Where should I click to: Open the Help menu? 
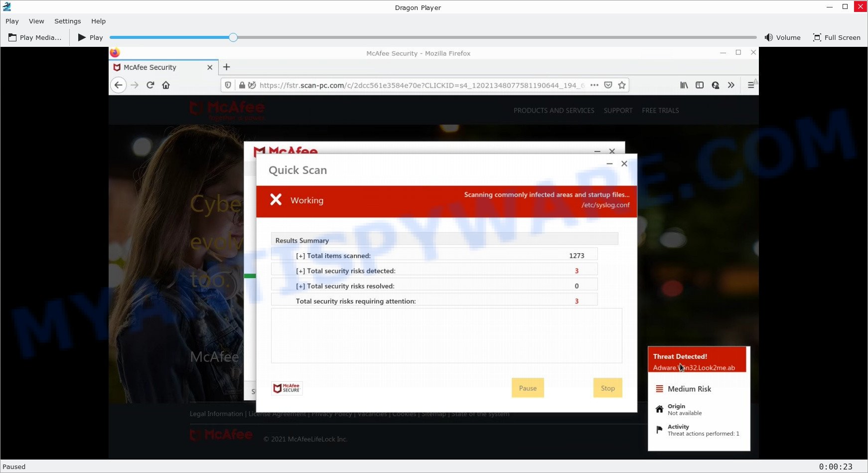98,21
